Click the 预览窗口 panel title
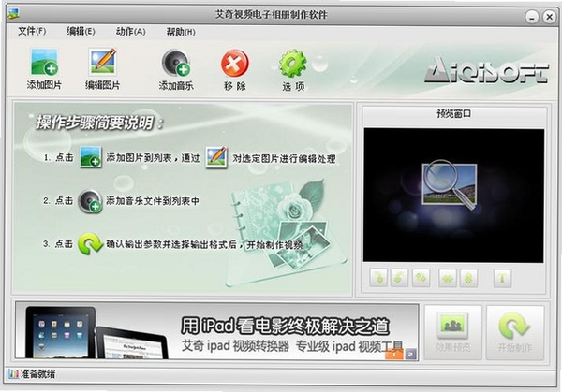562x392 pixels. click(453, 114)
